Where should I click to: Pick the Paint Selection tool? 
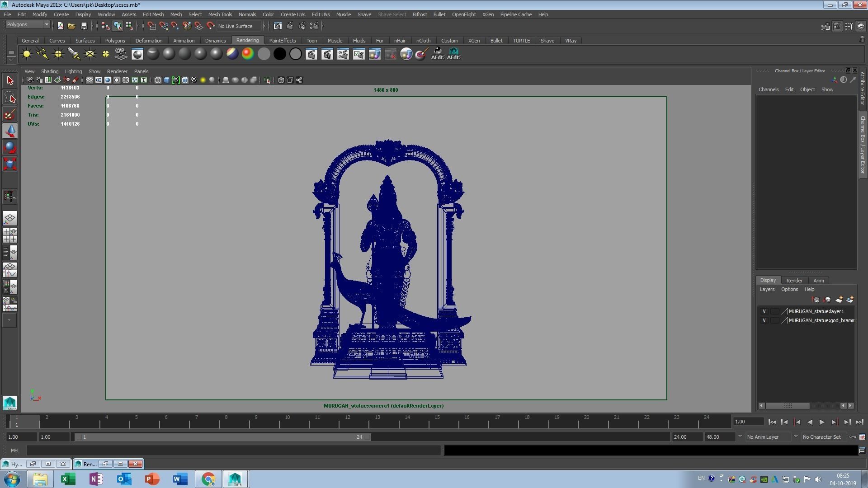pyautogui.click(x=10, y=114)
